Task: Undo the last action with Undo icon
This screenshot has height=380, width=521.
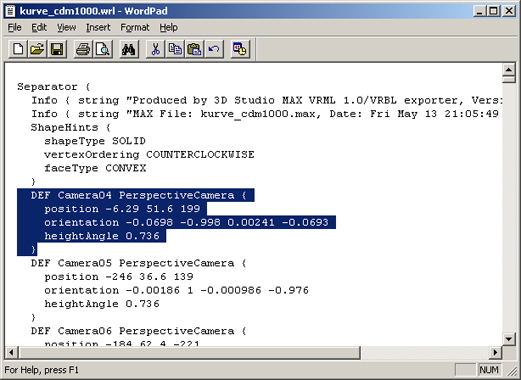Action: click(x=214, y=49)
